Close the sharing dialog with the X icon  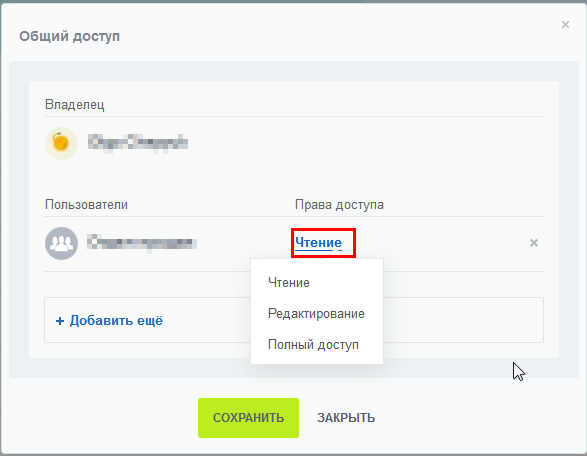(x=565, y=25)
